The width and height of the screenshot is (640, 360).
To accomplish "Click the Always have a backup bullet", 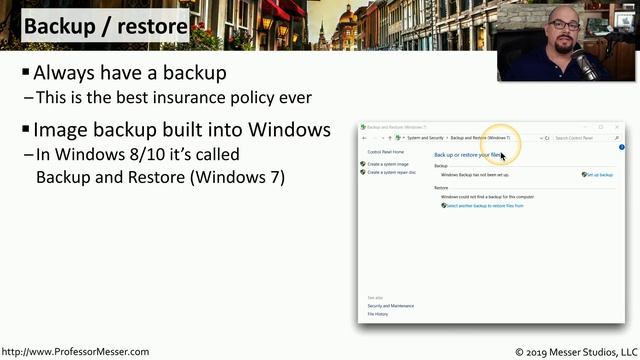I will click(x=130, y=73).
